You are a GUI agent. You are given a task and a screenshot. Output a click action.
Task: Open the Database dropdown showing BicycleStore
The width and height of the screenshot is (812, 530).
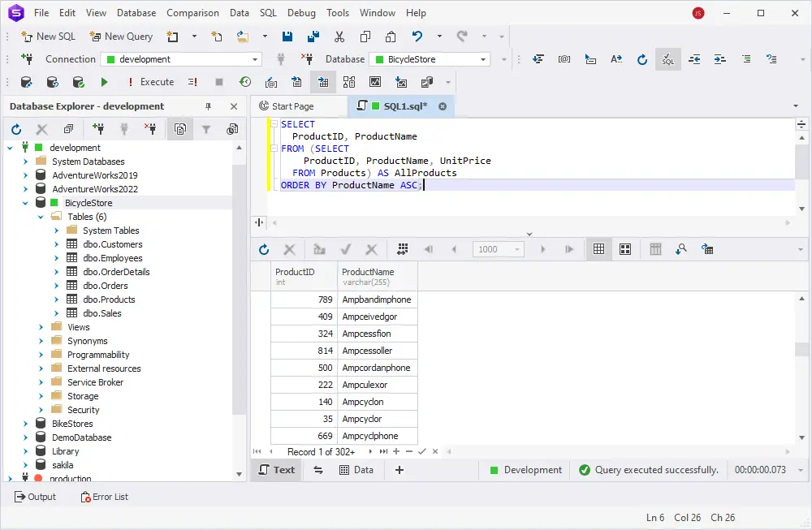coord(483,59)
